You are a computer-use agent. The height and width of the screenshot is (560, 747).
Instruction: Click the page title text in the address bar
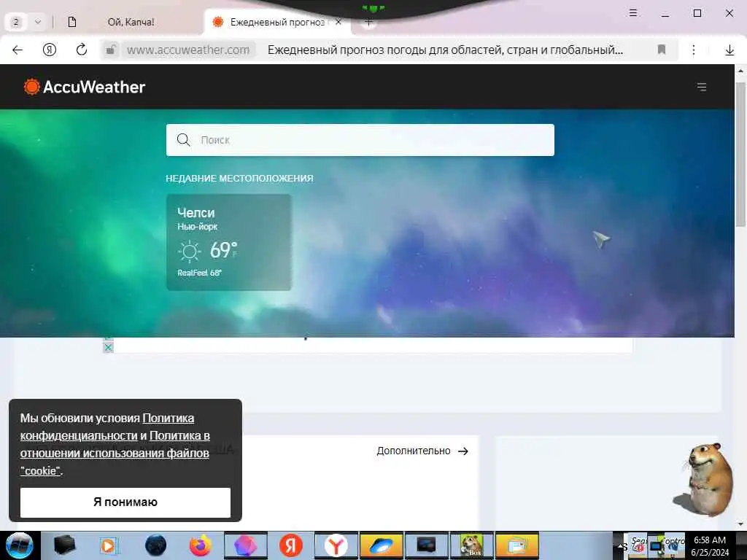pyautogui.click(x=445, y=50)
